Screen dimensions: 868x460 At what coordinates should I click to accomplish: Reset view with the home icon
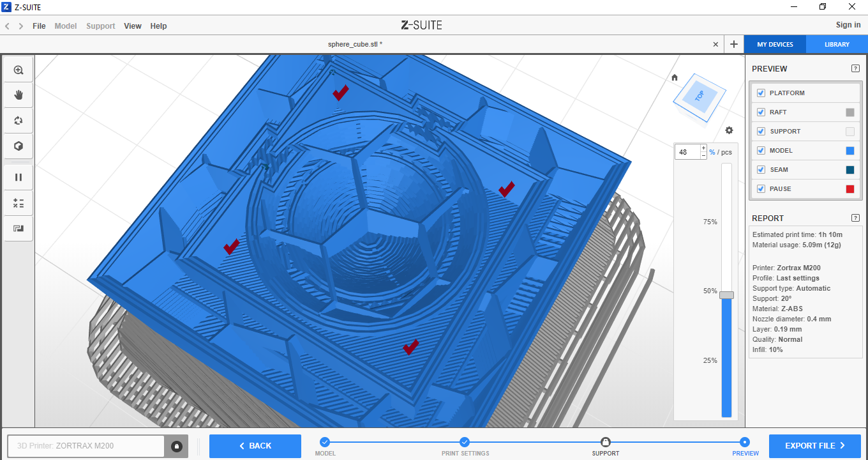click(675, 77)
